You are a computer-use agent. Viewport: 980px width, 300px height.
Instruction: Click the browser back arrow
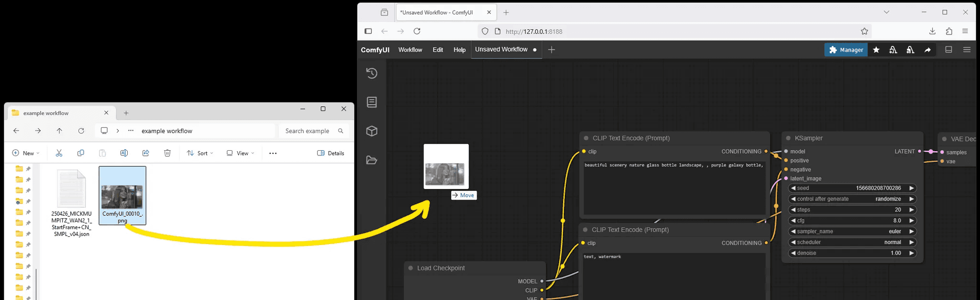(384, 31)
